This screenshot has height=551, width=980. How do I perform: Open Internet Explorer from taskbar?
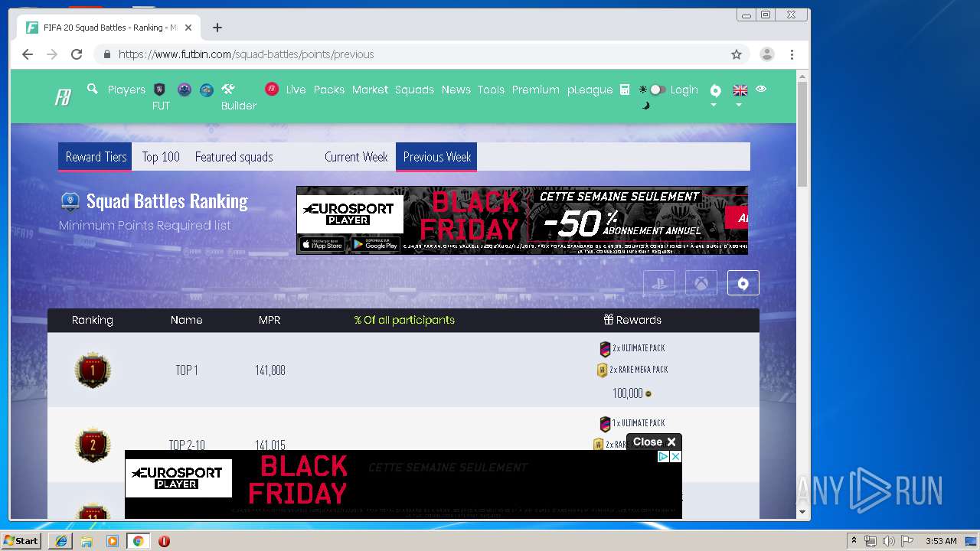tap(61, 541)
